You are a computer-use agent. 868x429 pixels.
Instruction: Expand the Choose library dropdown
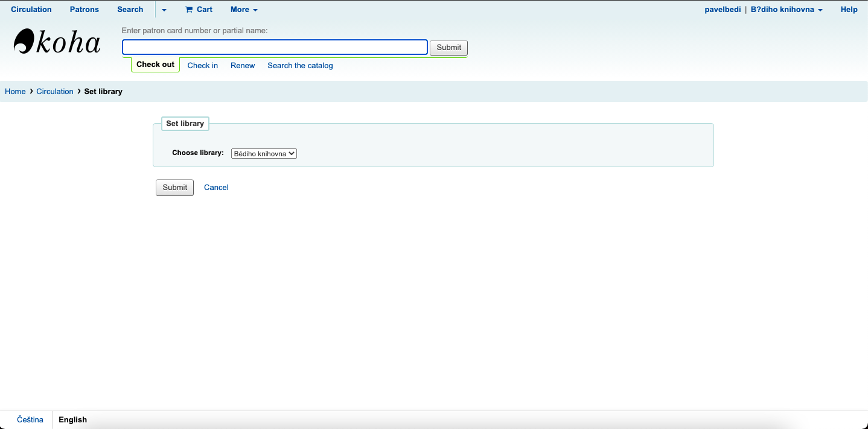(x=264, y=154)
